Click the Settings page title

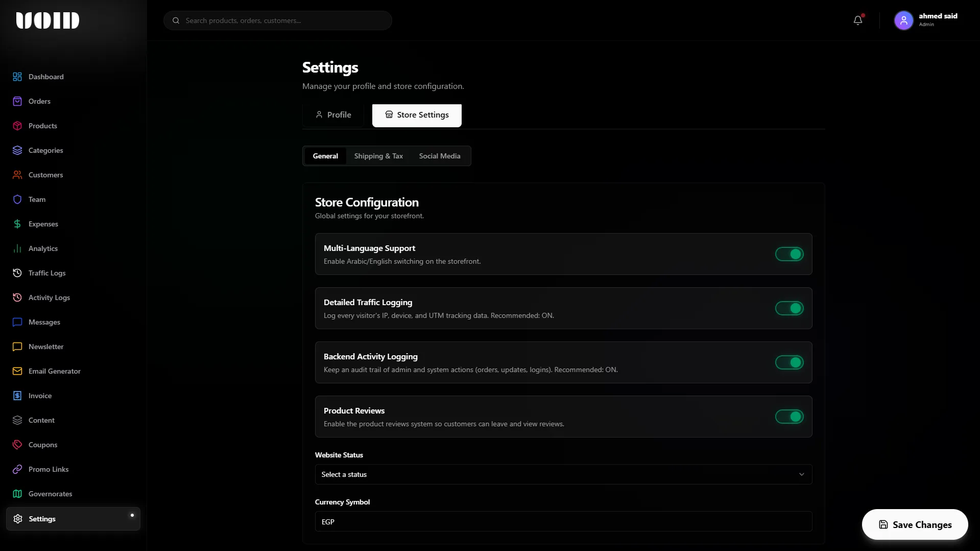pyautogui.click(x=330, y=67)
